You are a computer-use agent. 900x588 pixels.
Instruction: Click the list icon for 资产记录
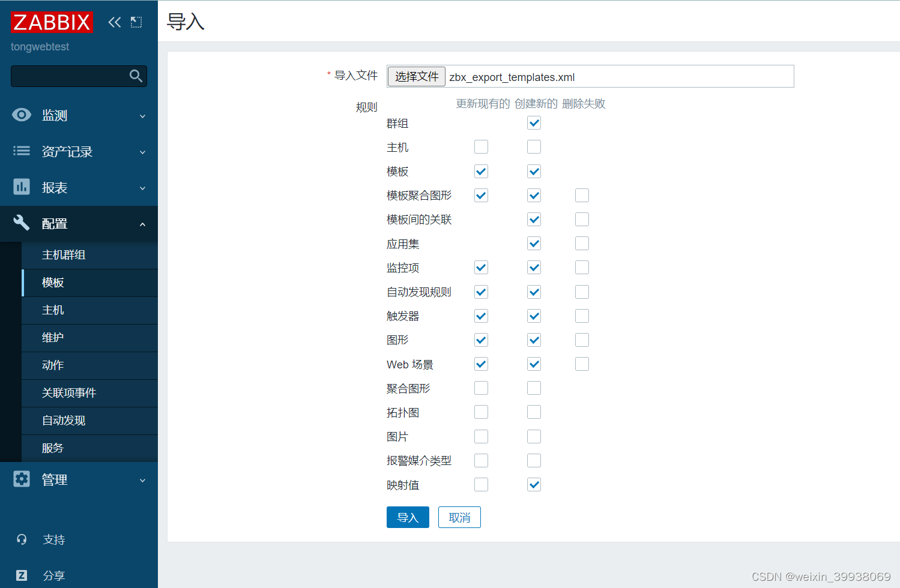click(22, 151)
